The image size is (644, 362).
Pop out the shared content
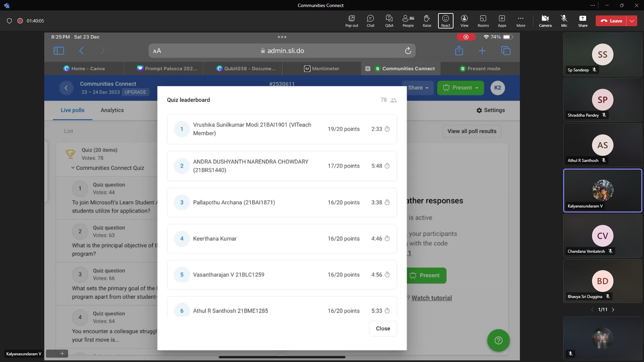[352, 21]
